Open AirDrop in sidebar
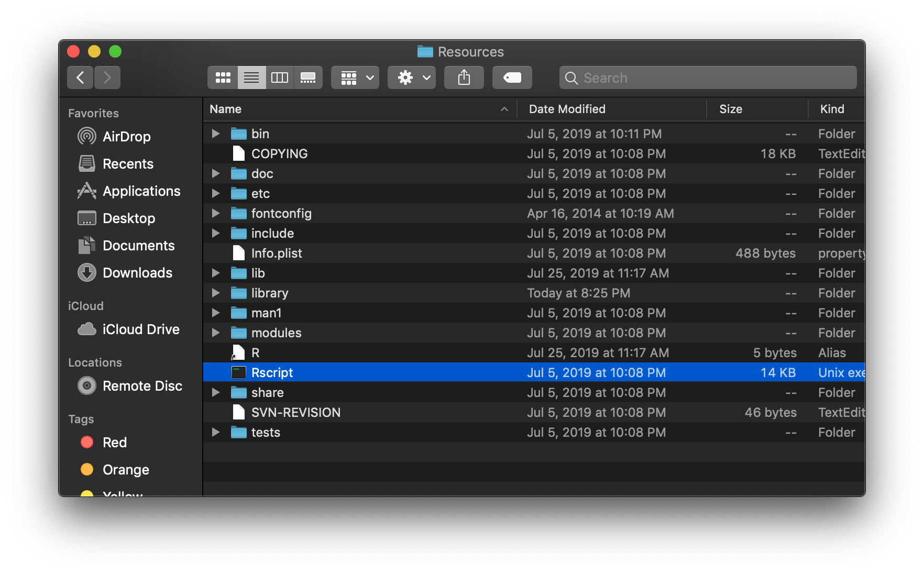 tap(126, 137)
